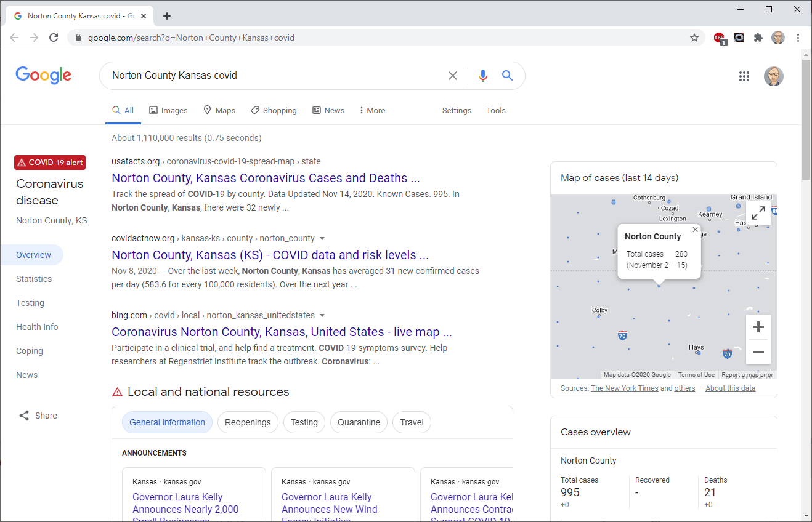Zoom out on the cases map
The height and width of the screenshot is (522, 812).
[x=758, y=352]
